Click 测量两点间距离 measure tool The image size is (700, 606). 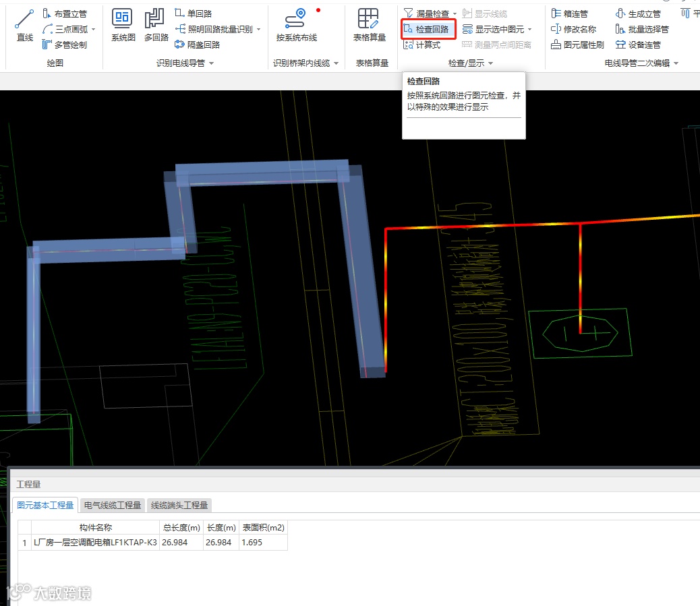click(496, 44)
